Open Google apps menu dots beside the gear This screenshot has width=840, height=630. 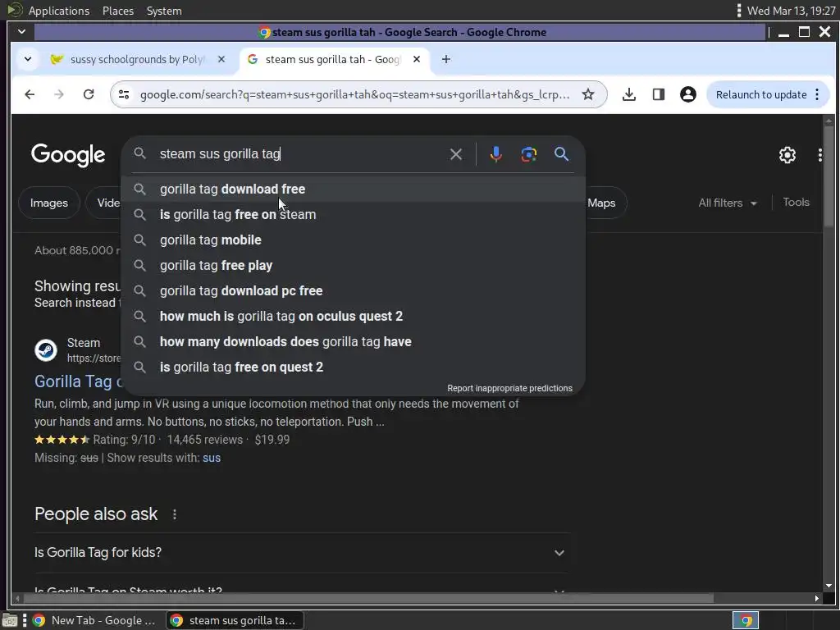pos(819,155)
